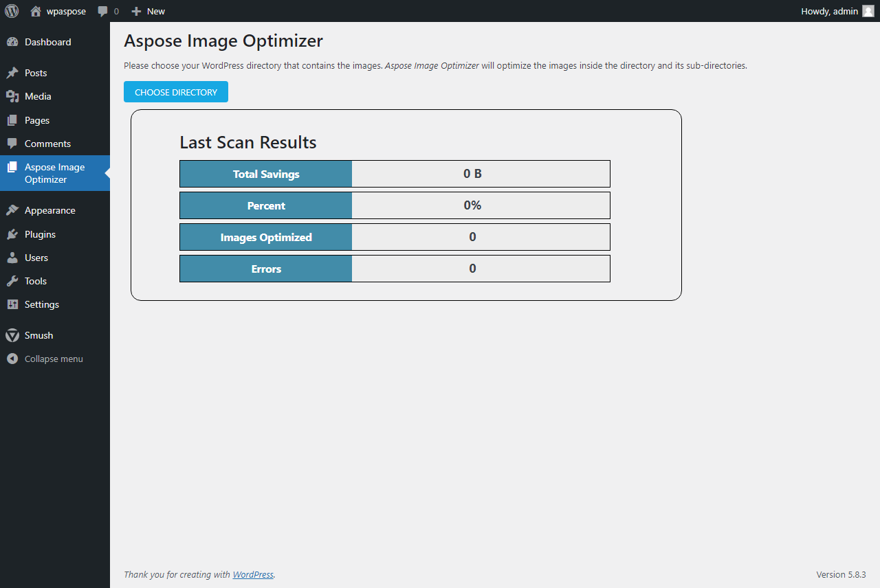Click the Aspose Image Optimizer menu icon
The width and height of the screenshot is (880, 588).
click(12, 167)
